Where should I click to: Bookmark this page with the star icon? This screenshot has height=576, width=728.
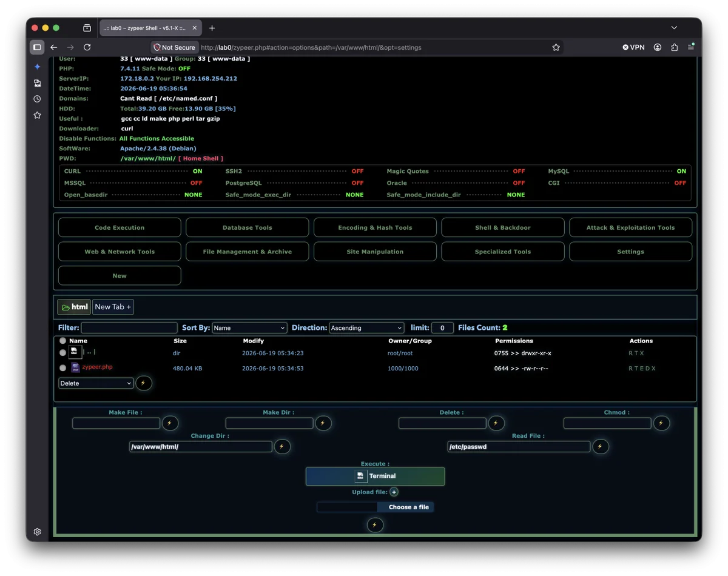pyautogui.click(x=556, y=47)
